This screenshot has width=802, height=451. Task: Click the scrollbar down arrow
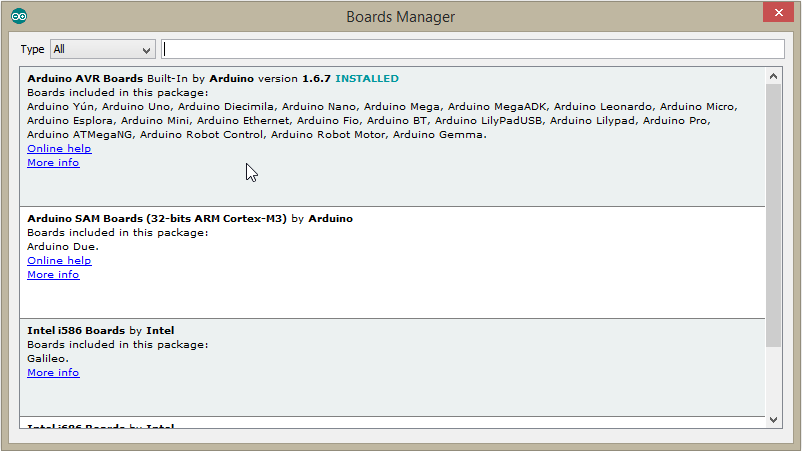pos(773,420)
